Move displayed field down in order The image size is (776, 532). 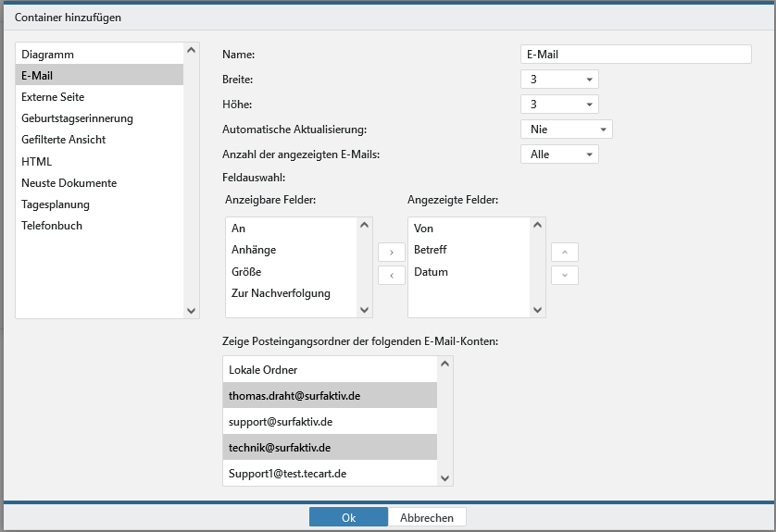(x=564, y=275)
